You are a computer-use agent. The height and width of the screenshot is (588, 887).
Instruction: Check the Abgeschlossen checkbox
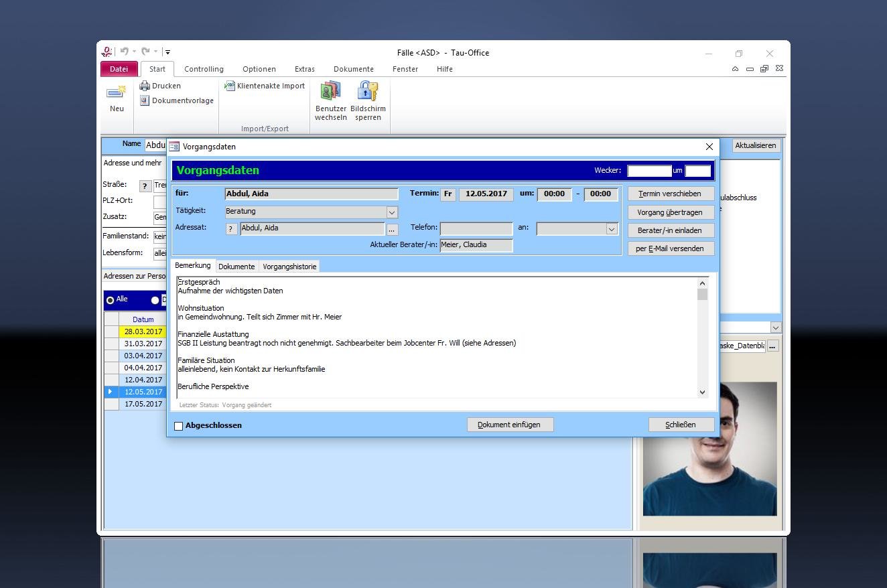tap(179, 426)
